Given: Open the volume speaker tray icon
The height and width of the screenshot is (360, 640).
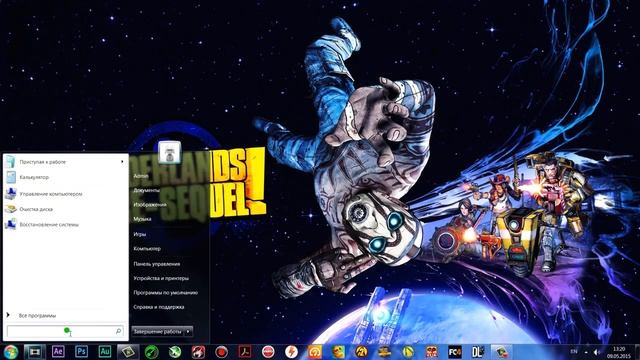Looking at the screenshot, I should pos(597,352).
